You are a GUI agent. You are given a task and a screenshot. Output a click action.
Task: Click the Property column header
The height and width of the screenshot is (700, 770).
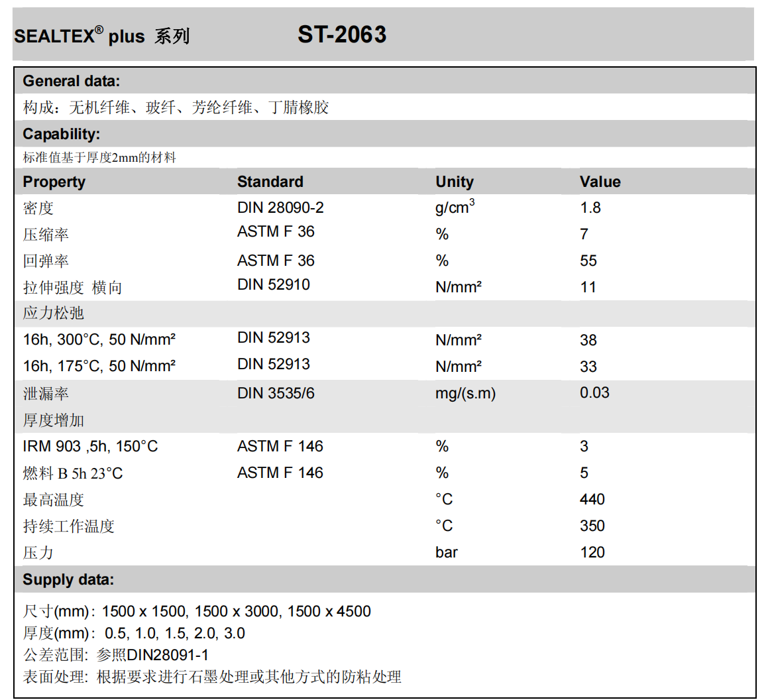click(54, 182)
